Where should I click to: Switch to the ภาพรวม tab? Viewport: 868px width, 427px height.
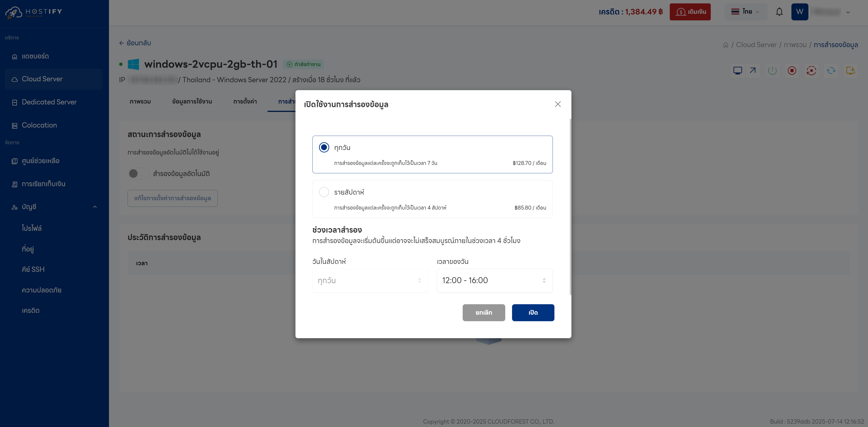tap(140, 101)
